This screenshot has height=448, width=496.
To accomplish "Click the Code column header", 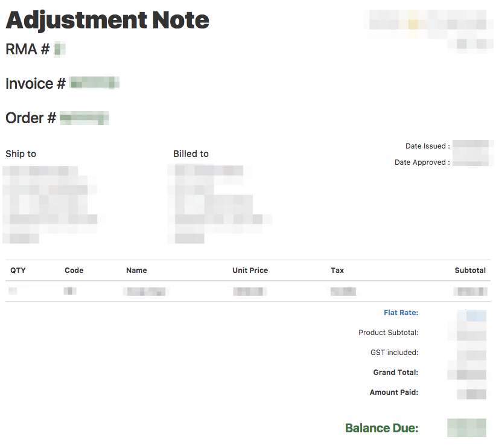I will coord(74,270).
